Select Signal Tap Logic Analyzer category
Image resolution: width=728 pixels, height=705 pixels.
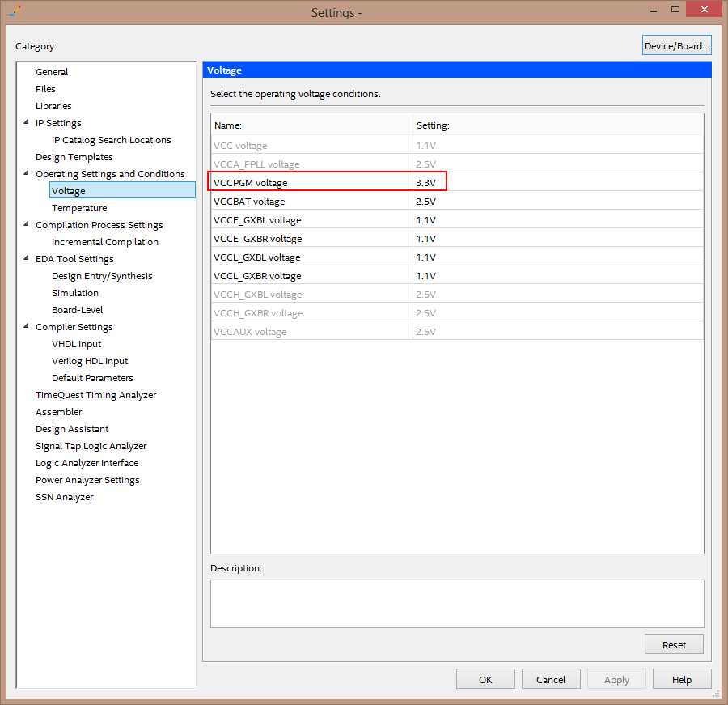pyautogui.click(x=91, y=446)
